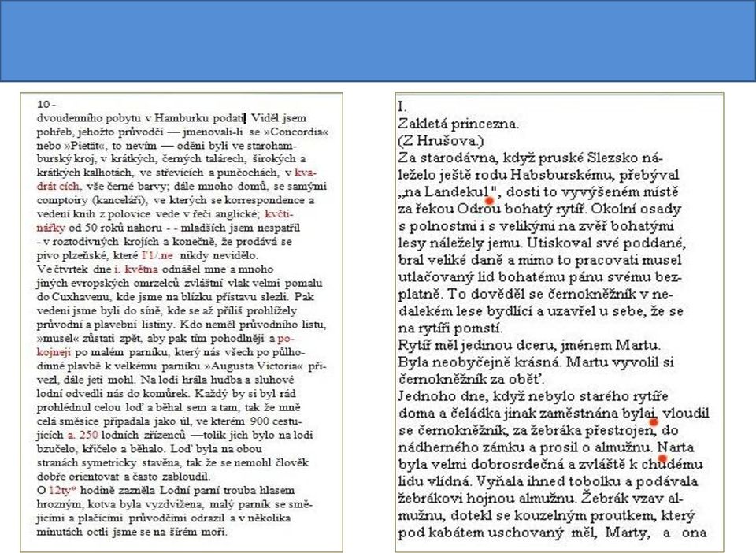Click the word "evropských"
The height and width of the screenshot is (553, 756).
[x=102, y=283]
